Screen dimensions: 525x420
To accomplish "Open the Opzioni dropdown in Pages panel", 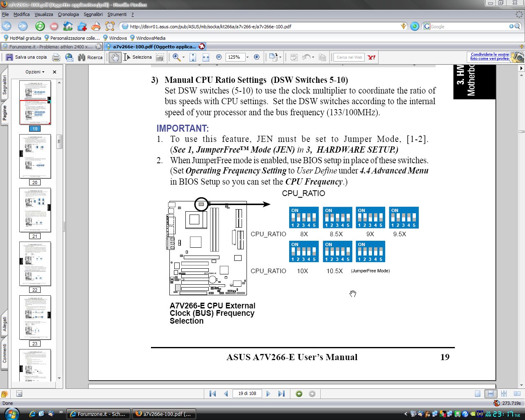I will (x=35, y=72).
